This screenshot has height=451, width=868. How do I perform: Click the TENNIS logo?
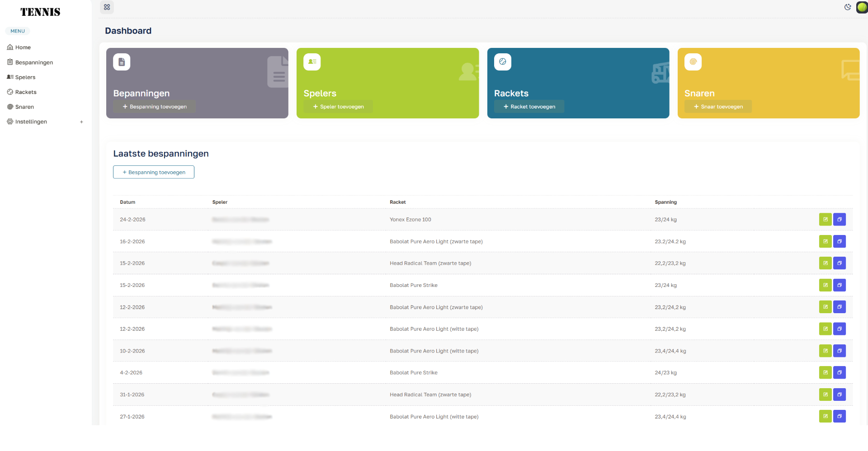coord(40,12)
